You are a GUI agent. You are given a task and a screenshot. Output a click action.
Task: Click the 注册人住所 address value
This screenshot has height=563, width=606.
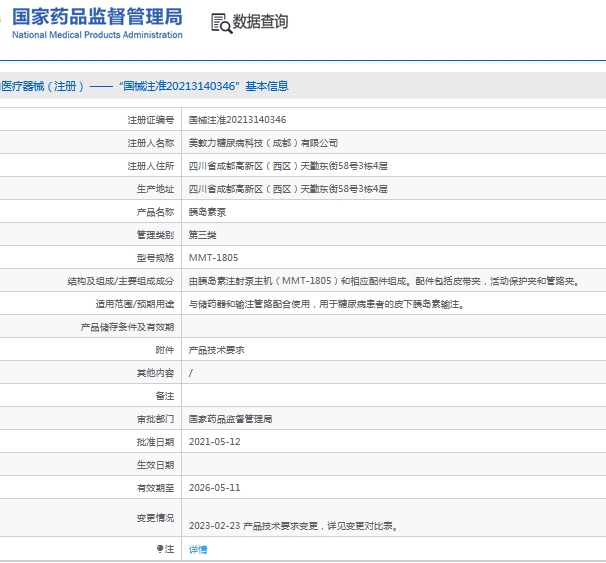pos(288,166)
